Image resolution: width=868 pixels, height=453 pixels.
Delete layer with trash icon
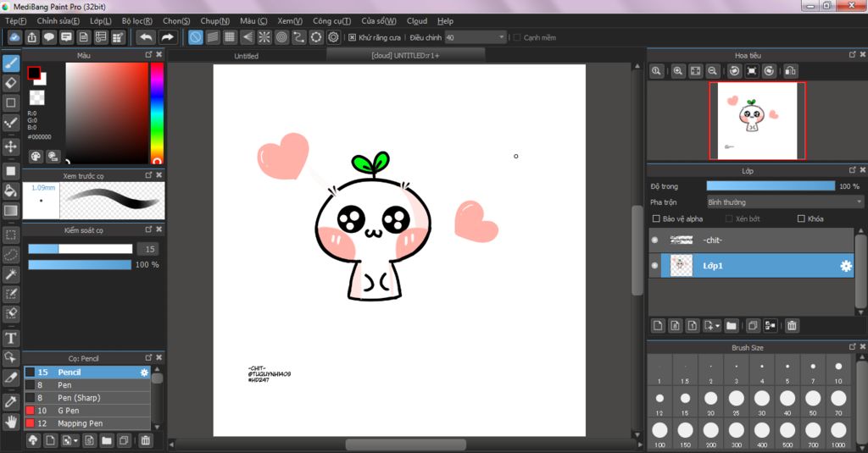793,326
